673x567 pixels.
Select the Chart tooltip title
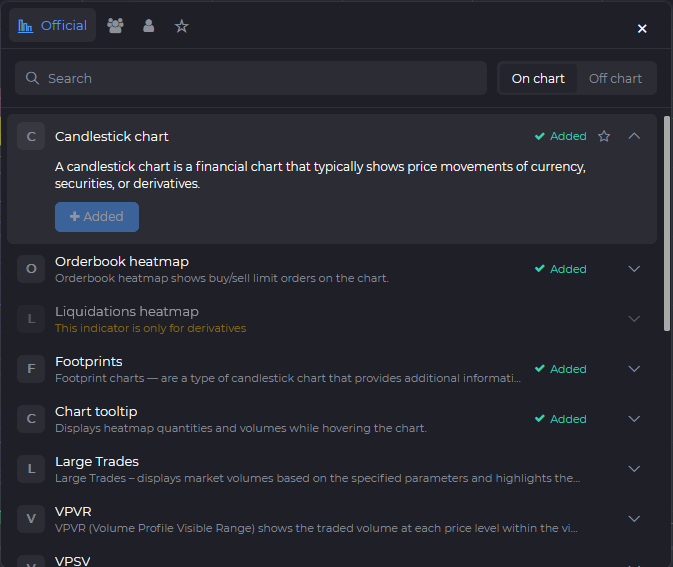pyautogui.click(x=96, y=412)
